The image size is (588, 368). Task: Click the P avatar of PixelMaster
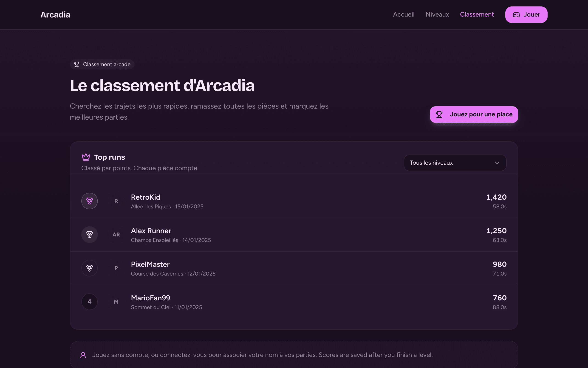(116, 268)
